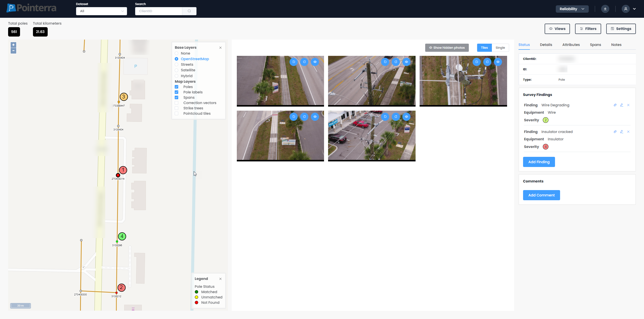Image resolution: width=644 pixels, height=319 pixels.
Task: Click the Add Finding button
Action: (x=539, y=162)
